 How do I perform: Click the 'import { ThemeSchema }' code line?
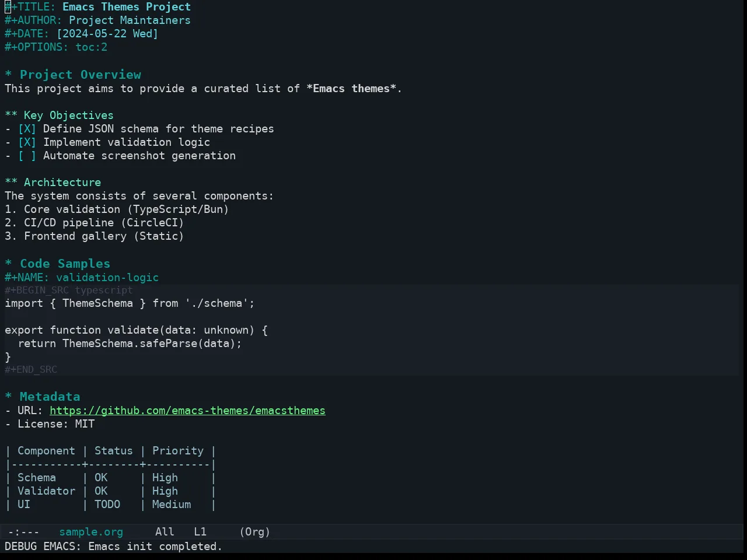point(130,303)
